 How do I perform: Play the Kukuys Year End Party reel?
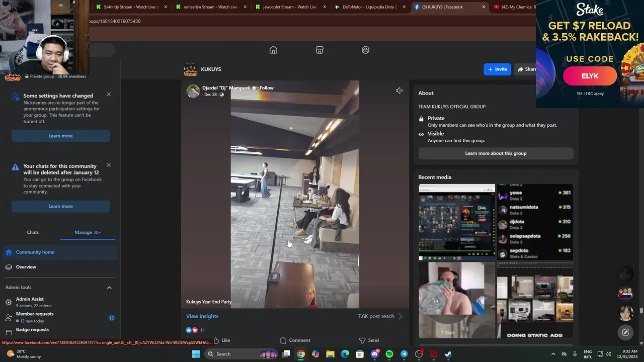point(295,194)
